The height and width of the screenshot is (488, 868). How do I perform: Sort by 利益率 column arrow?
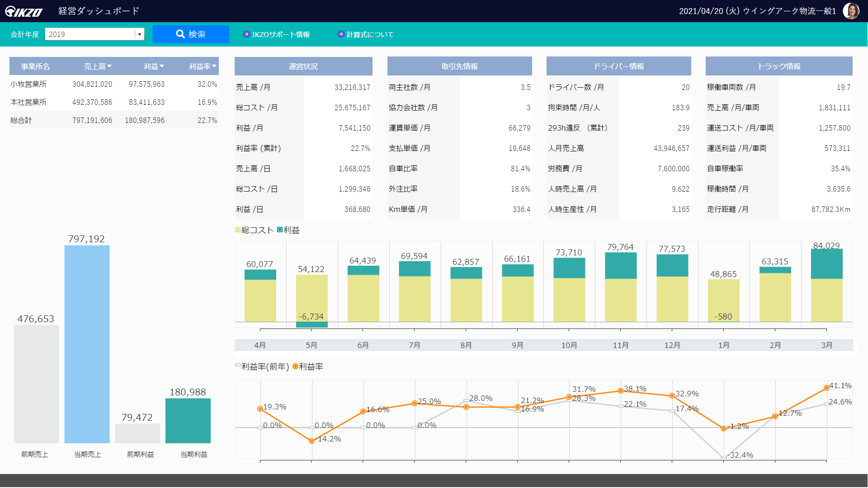click(214, 66)
